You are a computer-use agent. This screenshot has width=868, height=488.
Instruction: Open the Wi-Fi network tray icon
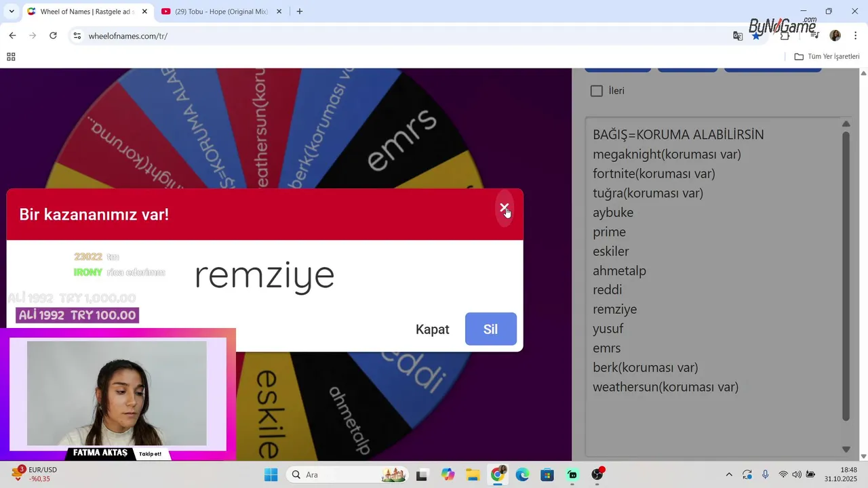[x=783, y=474]
